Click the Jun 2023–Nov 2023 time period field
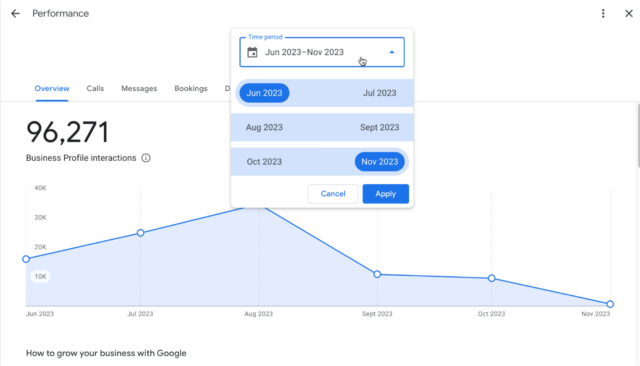Viewport: 640px width, 366px height. tap(322, 52)
